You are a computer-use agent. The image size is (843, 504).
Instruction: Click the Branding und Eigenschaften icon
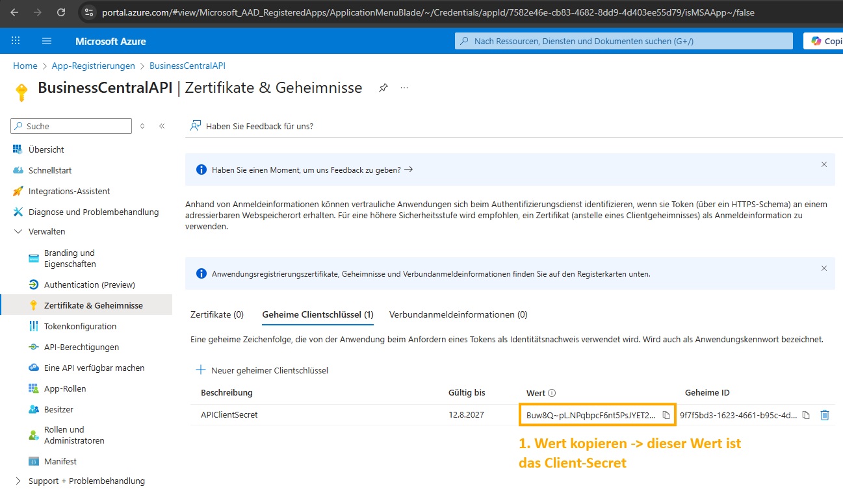[x=34, y=258]
